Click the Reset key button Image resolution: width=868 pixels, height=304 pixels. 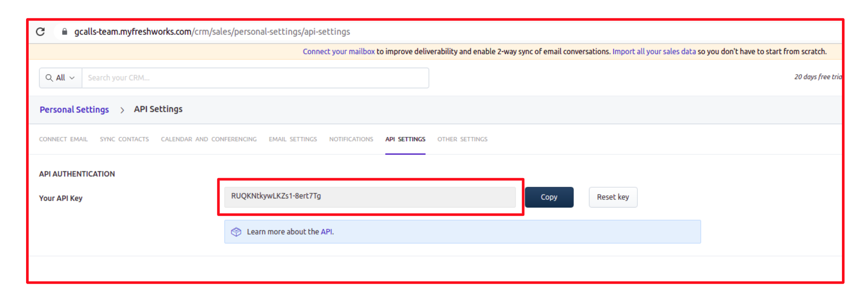point(613,197)
